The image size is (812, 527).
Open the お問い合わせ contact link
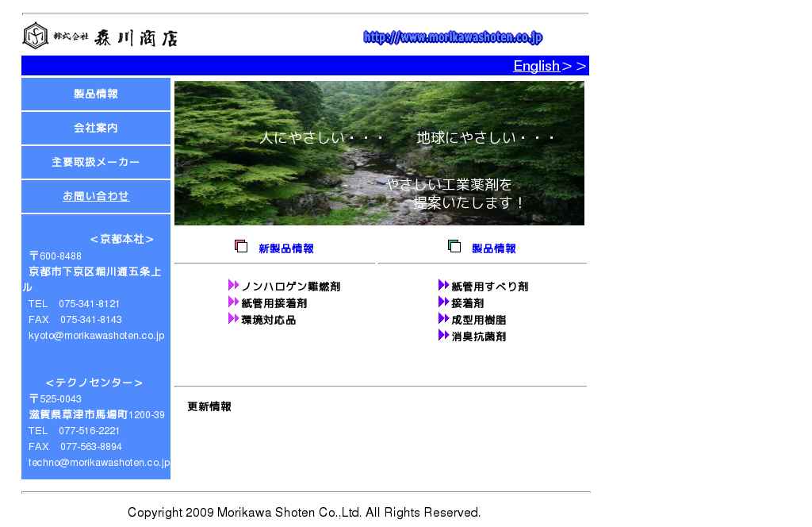coord(96,196)
